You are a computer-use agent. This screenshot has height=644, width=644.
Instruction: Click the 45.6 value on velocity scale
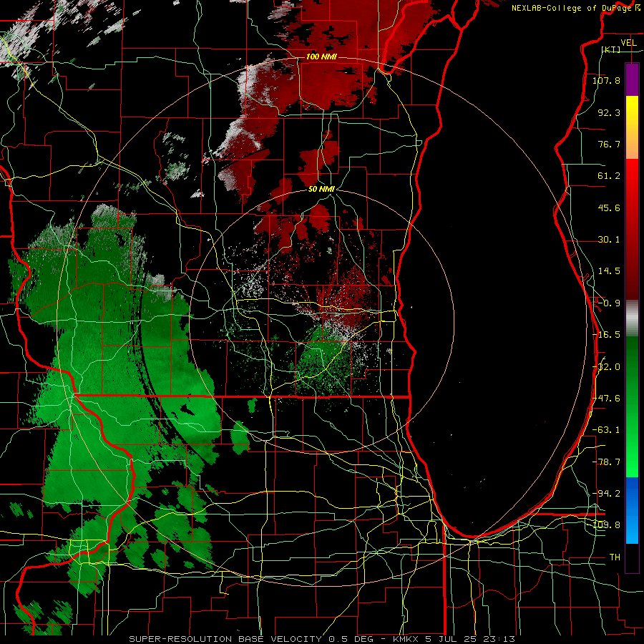point(609,208)
